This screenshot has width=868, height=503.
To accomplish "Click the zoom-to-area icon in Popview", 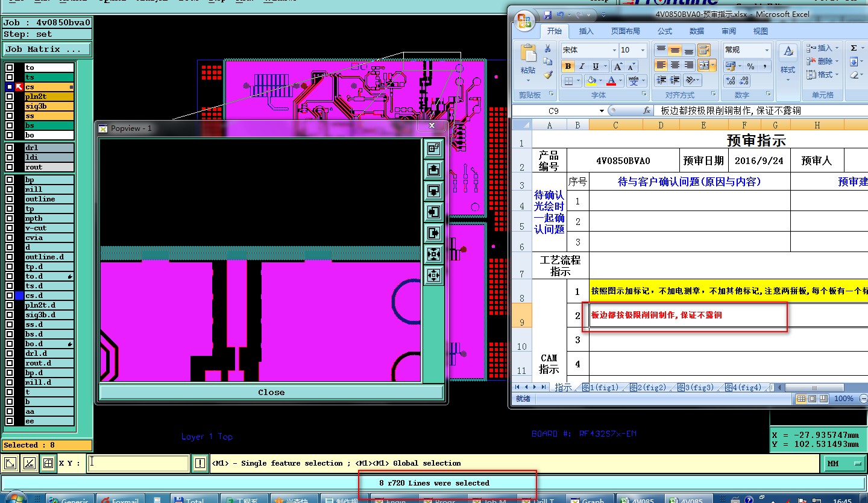I will pyautogui.click(x=433, y=148).
